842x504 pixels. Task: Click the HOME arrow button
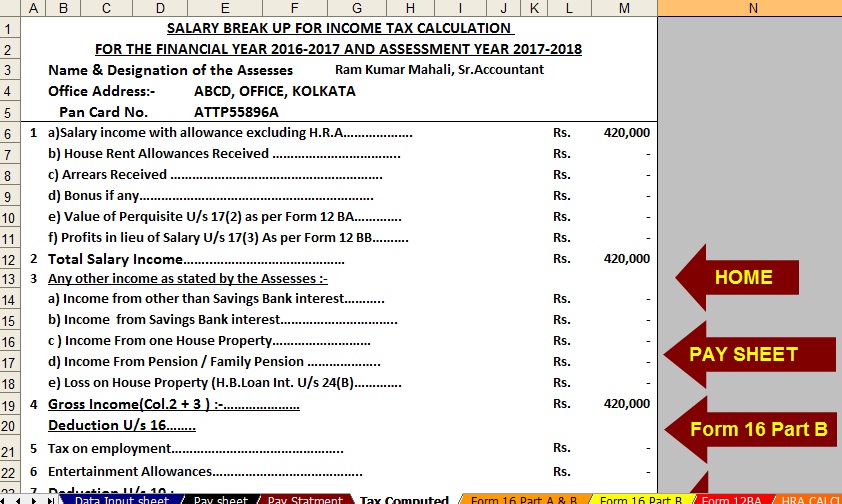pos(737,277)
